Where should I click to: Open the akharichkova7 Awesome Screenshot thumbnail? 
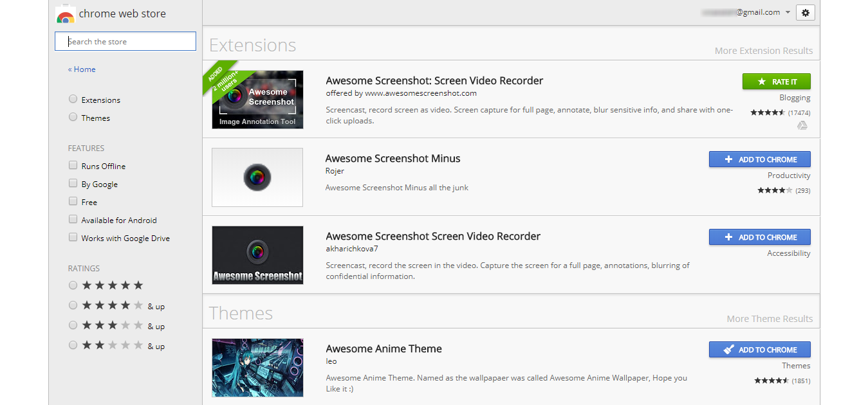coord(257,255)
